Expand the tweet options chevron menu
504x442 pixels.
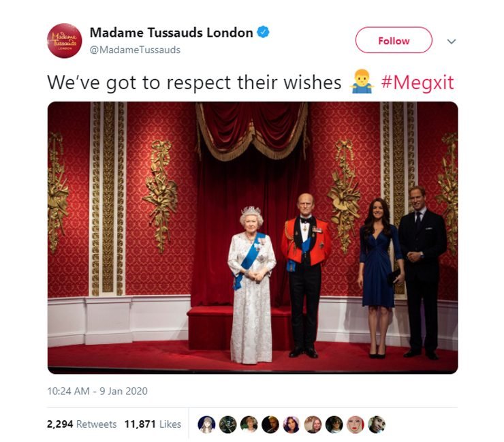[452, 41]
